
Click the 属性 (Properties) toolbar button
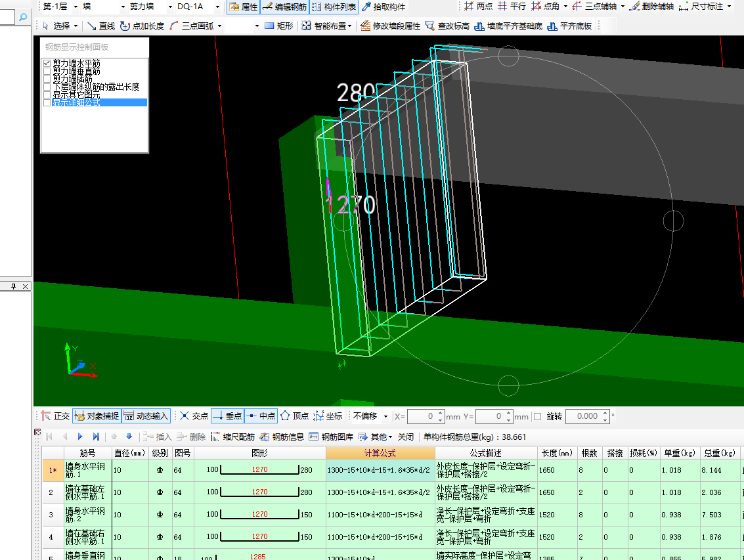click(x=244, y=7)
